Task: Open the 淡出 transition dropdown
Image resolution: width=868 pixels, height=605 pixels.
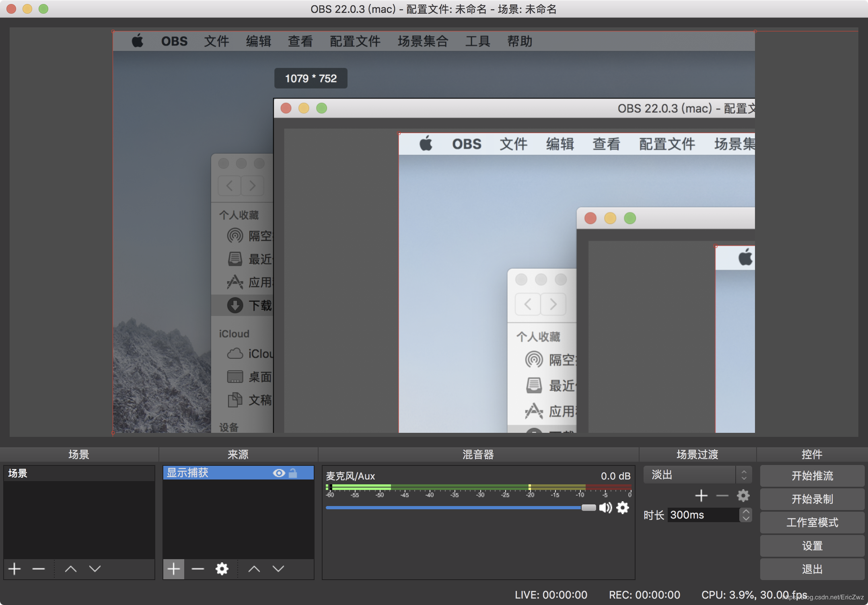Action: coord(697,475)
